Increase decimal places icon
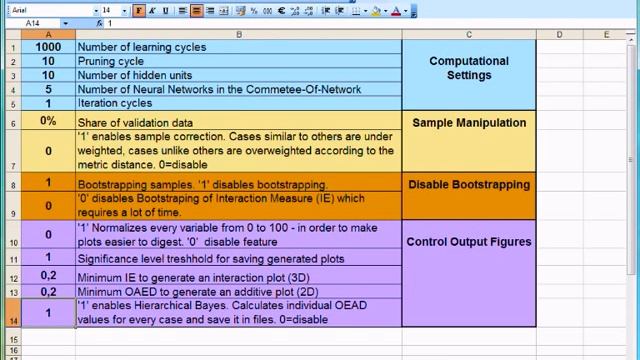The width and height of the screenshot is (640, 360). pyautogui.click(x=295, y=11)
